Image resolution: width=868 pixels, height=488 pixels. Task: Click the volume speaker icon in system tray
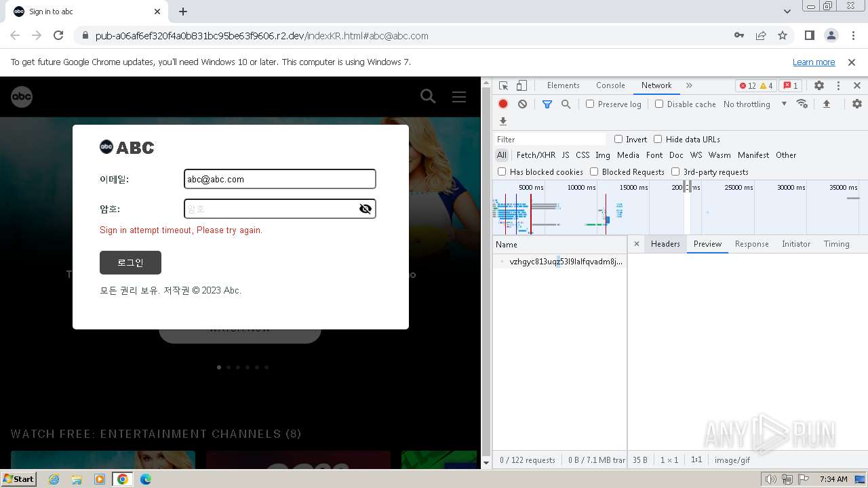click(x=770, y=479)
